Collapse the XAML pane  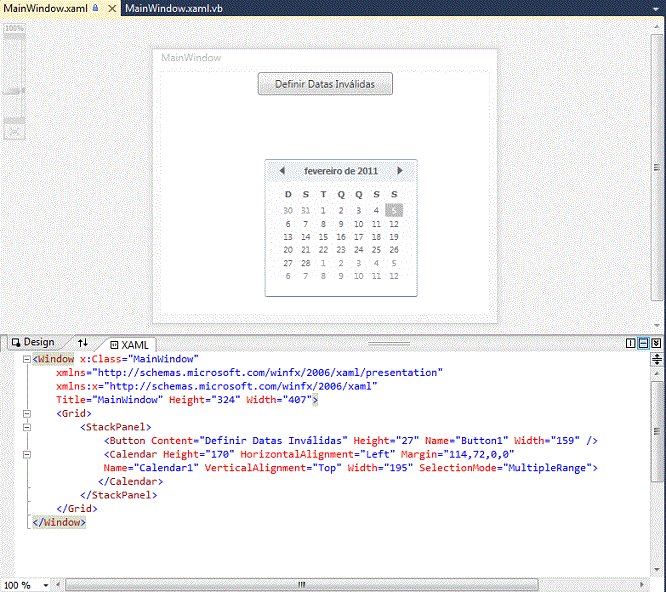656,343
